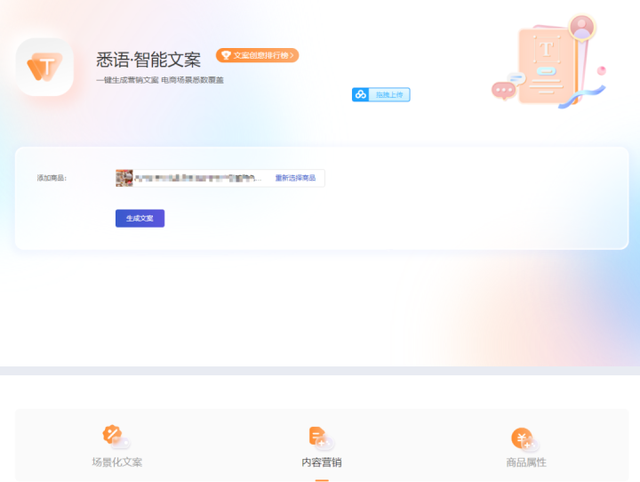The height and width of the screenshot is (482, 640).
Task: Click the diamond icon in ranking badge
Action: point(226,55)
